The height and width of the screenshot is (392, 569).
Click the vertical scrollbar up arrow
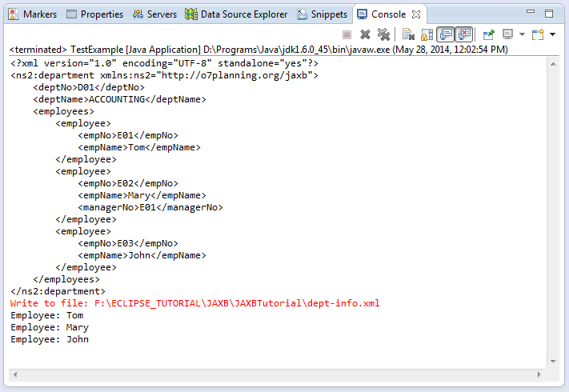click(x=553, y=64)
